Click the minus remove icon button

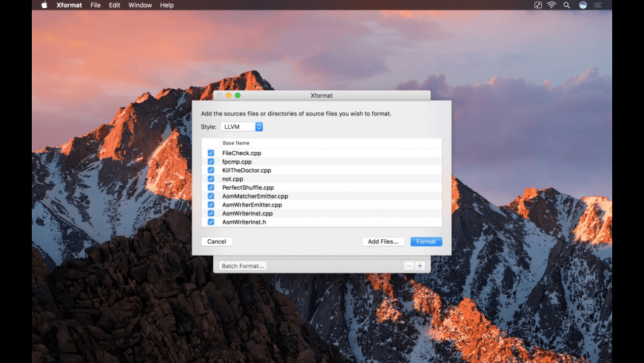(x=409, y=266)
